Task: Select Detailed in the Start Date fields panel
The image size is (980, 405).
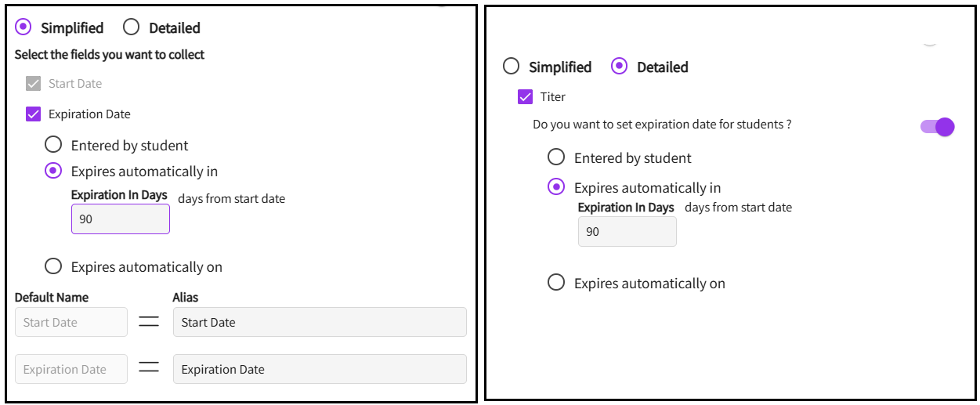Action: coord(132,27)
